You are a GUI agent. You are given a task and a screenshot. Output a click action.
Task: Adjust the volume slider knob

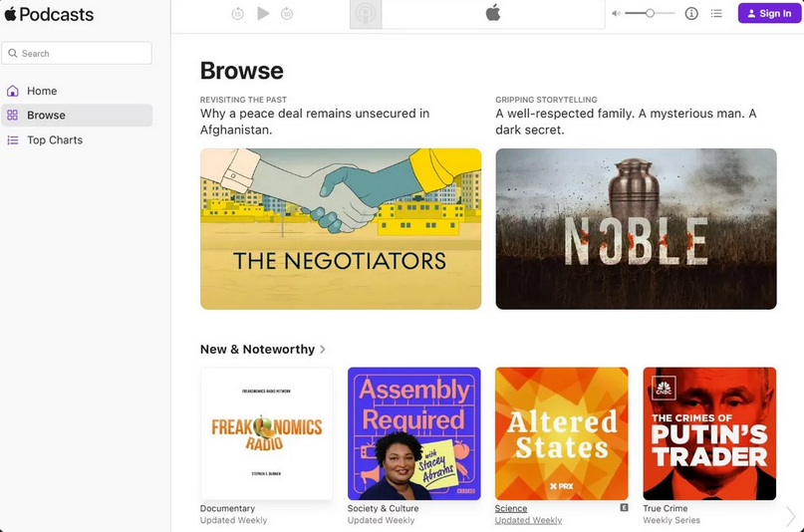point(650,13)
